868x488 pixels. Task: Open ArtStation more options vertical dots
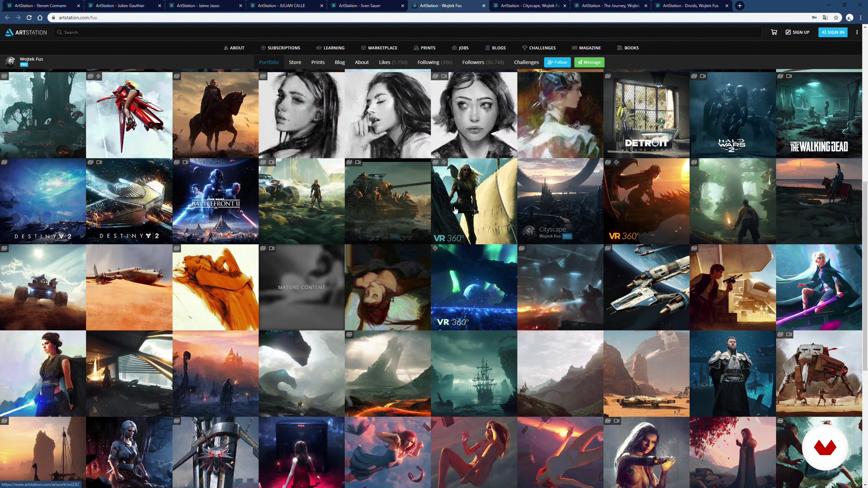(x=857, y=32)
